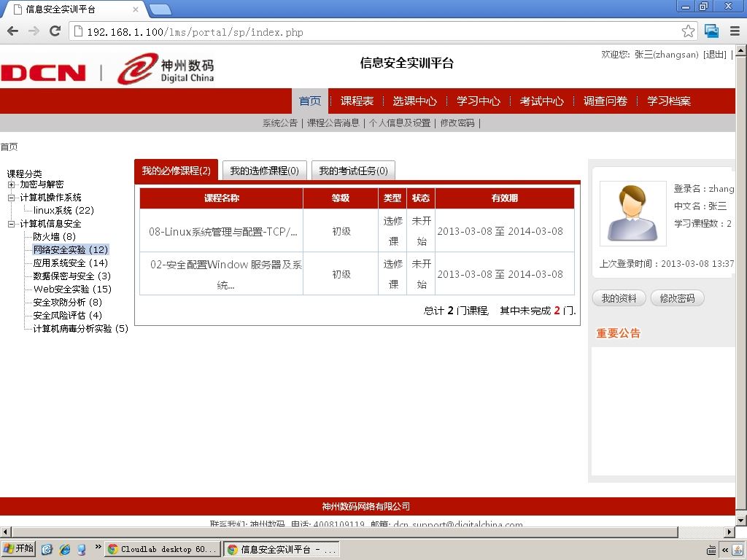Click the 首页 breadcrumb text
Image resolution: width=747 pixels, height=560 pixels.
pos(9,147)
